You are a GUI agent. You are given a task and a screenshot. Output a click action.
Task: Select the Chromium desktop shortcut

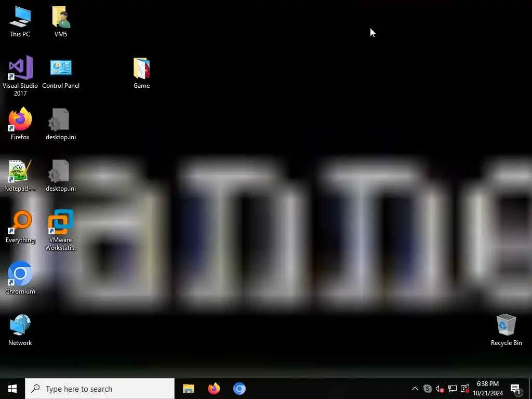click(x=20, y=278)
